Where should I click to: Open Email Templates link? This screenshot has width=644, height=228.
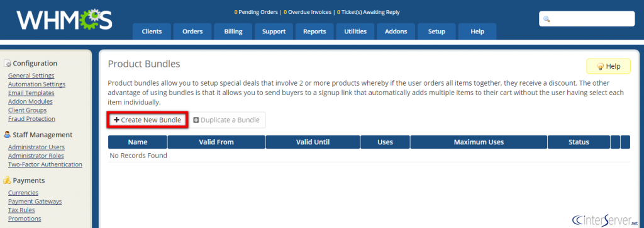pyautogui.click(x=31, y=93)
